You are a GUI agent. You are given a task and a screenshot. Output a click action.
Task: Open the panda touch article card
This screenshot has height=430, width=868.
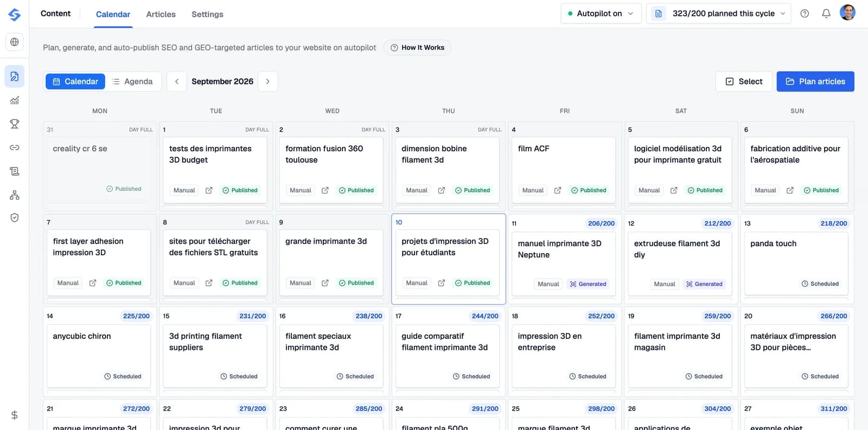796,264
